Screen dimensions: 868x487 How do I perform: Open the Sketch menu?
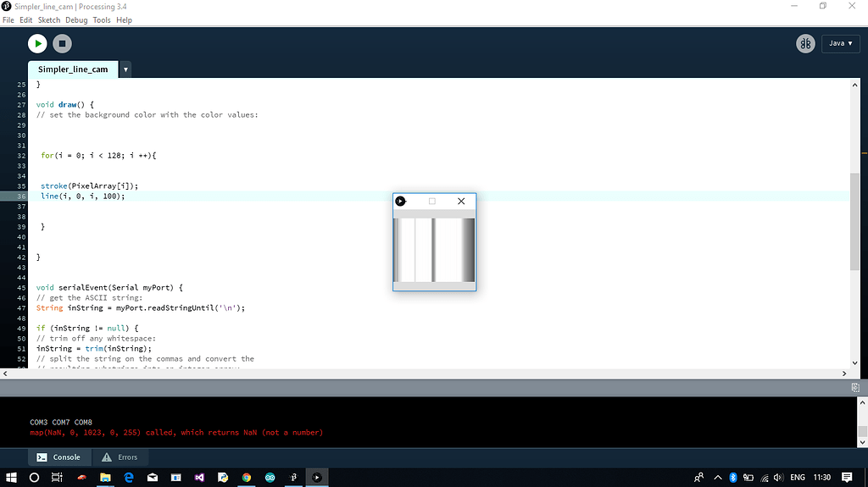pyautogui.click(x=48, y=20)
